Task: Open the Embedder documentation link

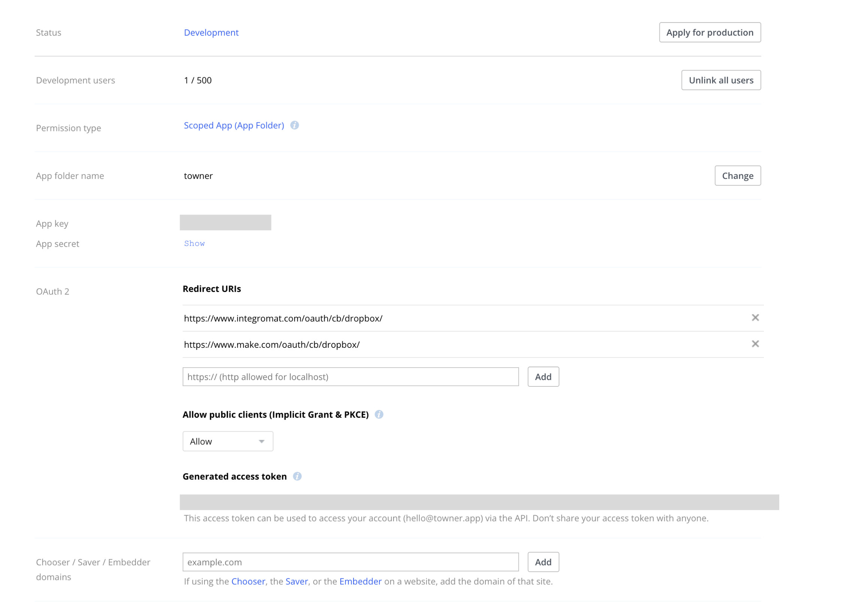Action: coord(360,581)
